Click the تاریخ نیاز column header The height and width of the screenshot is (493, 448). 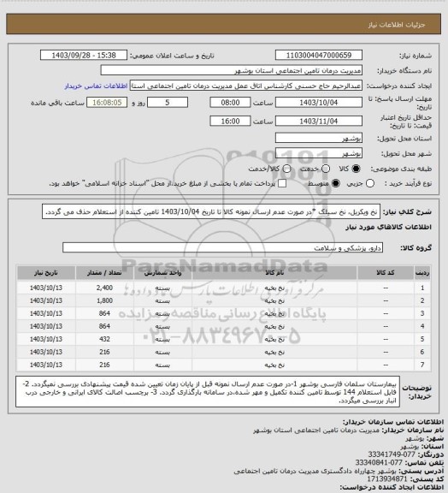[x=46, y=273]
